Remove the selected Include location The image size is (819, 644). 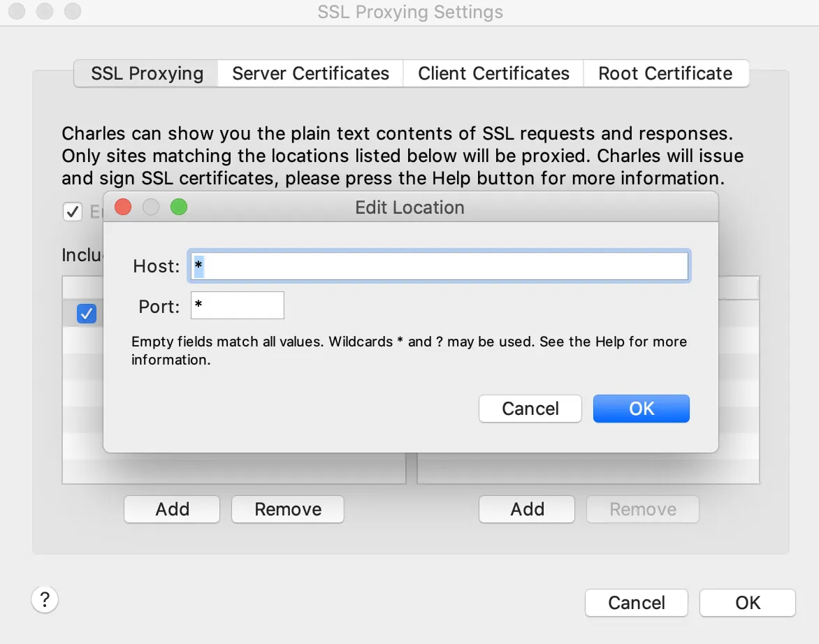[288, 509]
